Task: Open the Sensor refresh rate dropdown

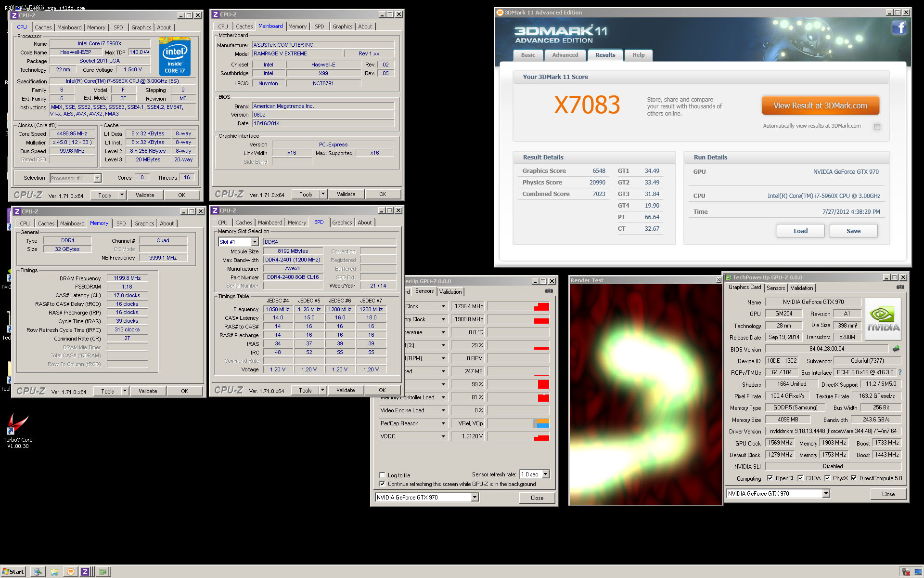Action: point(545,474)
